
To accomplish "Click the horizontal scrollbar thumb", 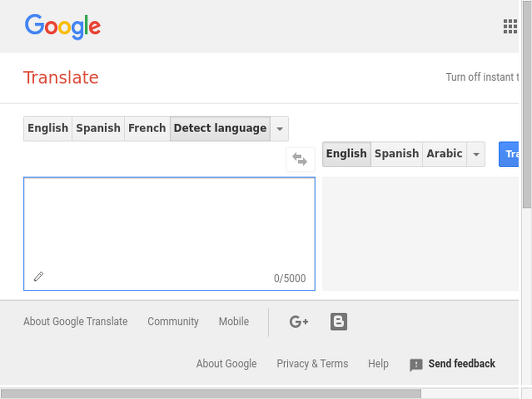I will pyautogui.click(x=211, y=394).
